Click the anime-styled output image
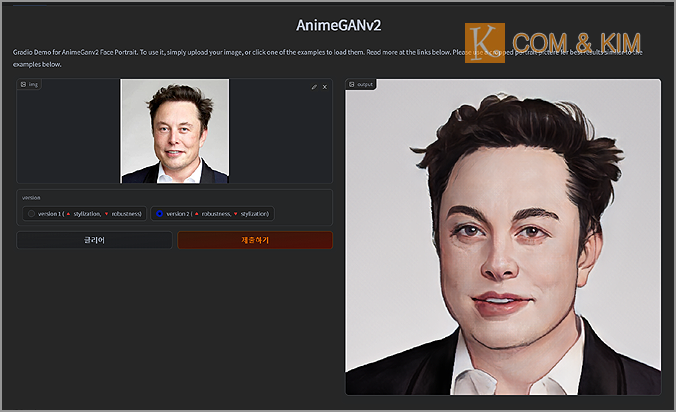 [503, 237]
